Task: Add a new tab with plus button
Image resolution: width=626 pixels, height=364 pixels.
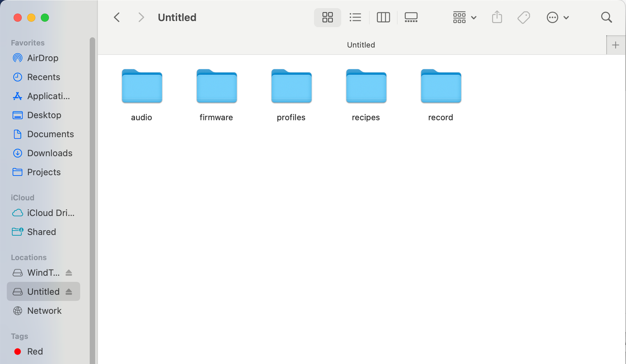Action: 615,45
